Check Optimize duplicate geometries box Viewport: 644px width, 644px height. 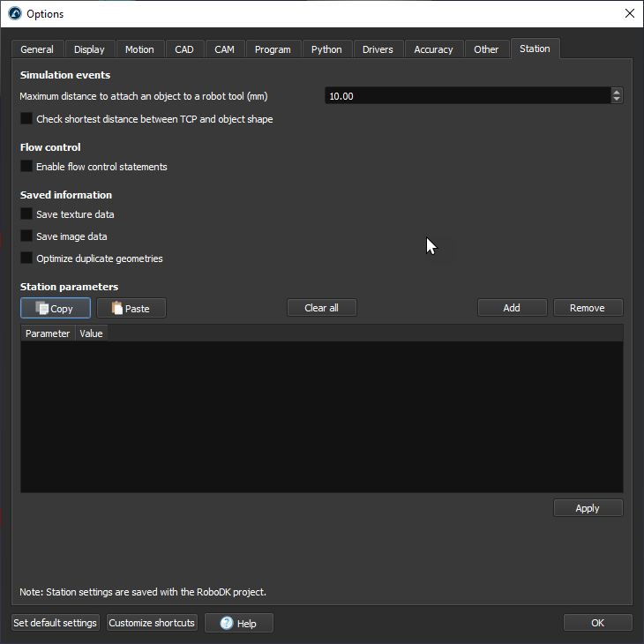26,258
